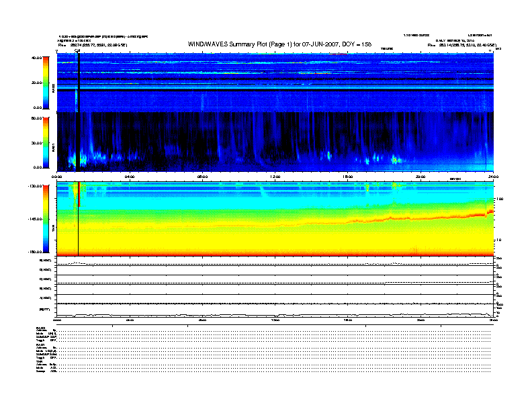The image size is (532, 411).
Task: Click the 40.00 label on RAD2 scale
Action: (x=36, y=58)
